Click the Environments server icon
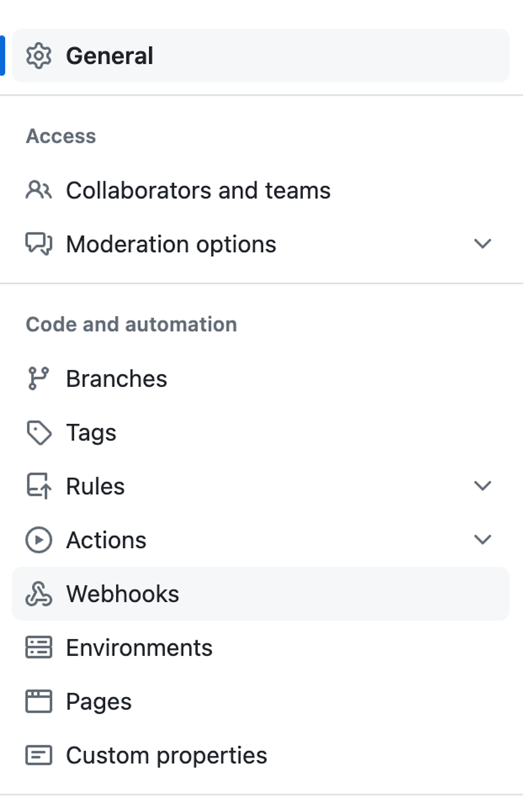Image resolution: width=528 pixels, height=812 pixels. (38, 647)
